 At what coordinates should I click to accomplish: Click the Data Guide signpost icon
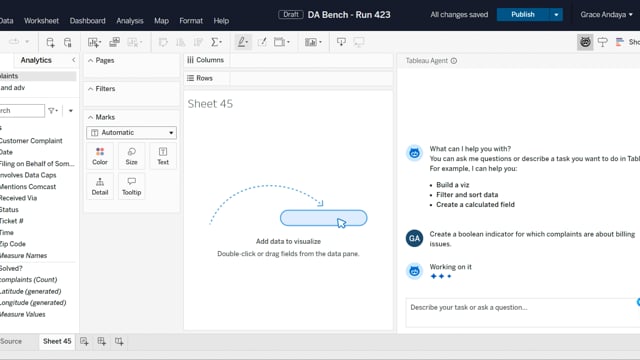pyautogui.click(x=602, y=42)
